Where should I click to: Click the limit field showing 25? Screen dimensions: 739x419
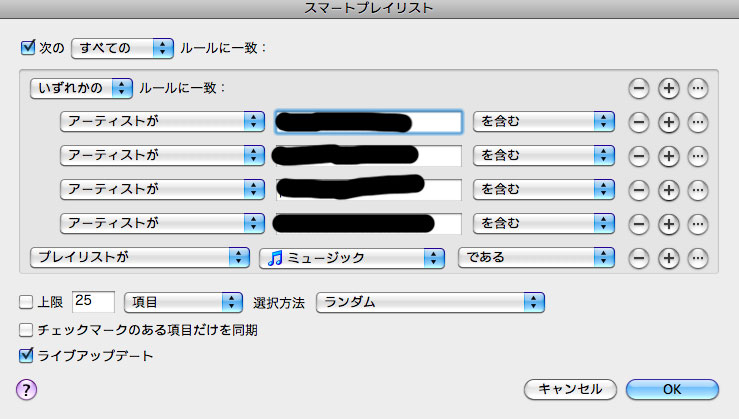[x=93, y=301]
